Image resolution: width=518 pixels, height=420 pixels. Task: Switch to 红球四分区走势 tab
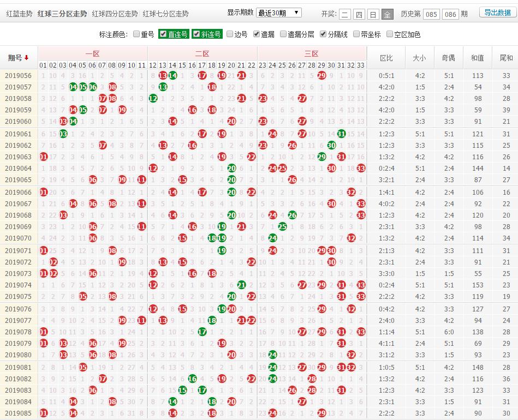coord(115,14)
